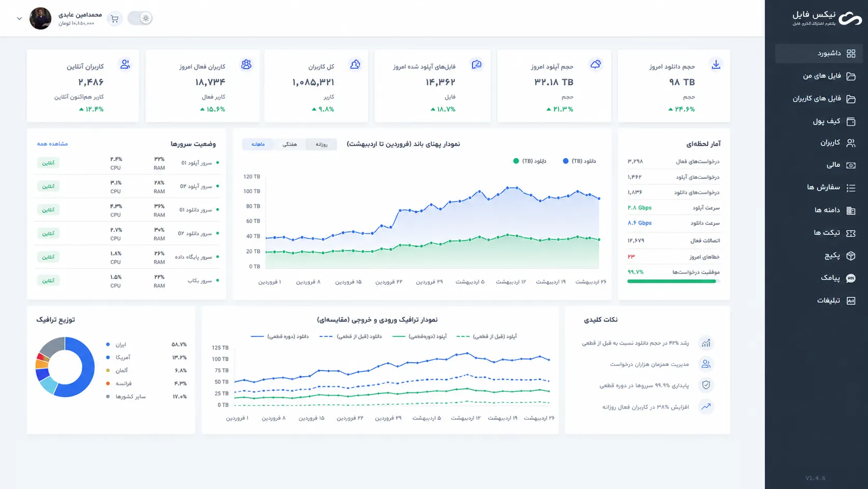Click the موفقیت درخواست‌ها progress bar
The height and width of the screenshot is (489, 868).
tap(673, 282)
